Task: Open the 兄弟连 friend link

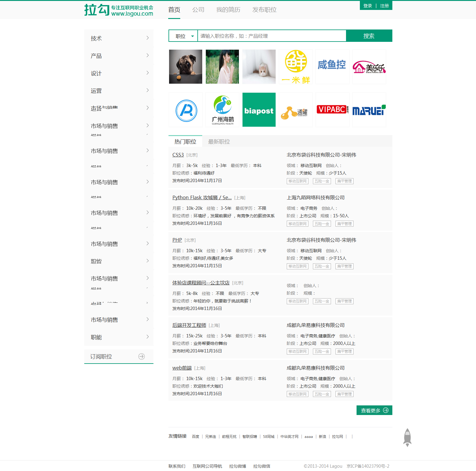Action: tap(211, 436)
